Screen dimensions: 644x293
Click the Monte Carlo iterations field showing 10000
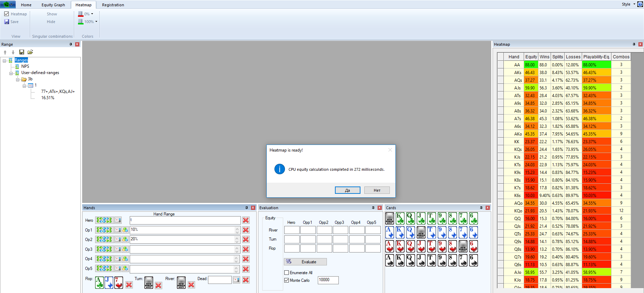coord(328,280)
